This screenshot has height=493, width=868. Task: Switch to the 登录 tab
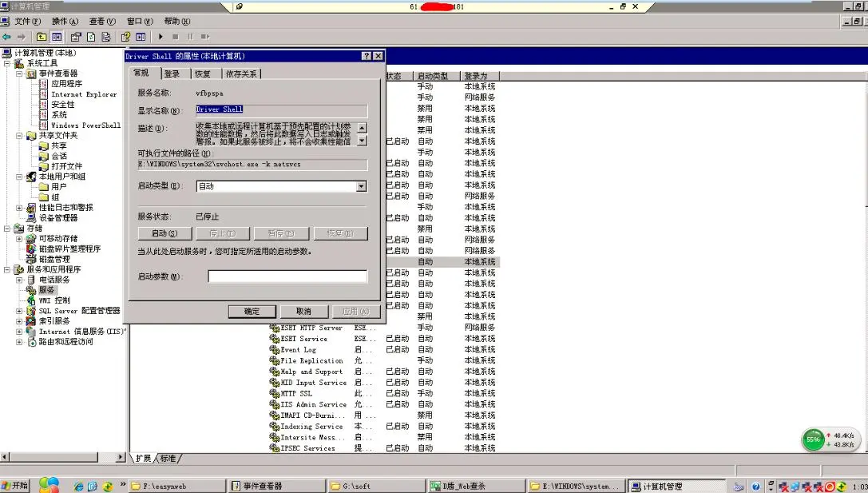[172, 74]
